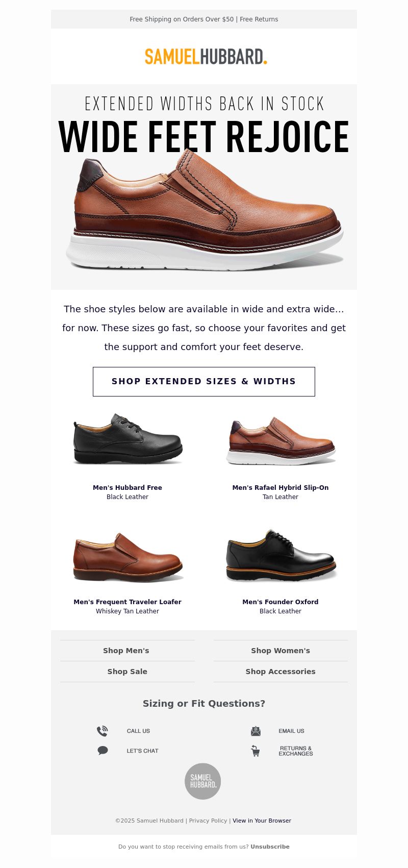Open the Shop Women's menu link

[x=280, y=651]
